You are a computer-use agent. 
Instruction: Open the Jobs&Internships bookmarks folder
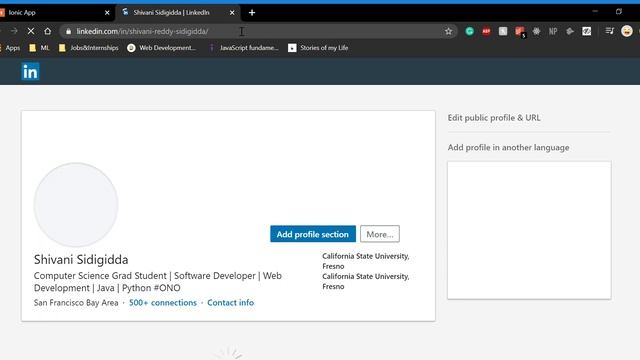89,48
